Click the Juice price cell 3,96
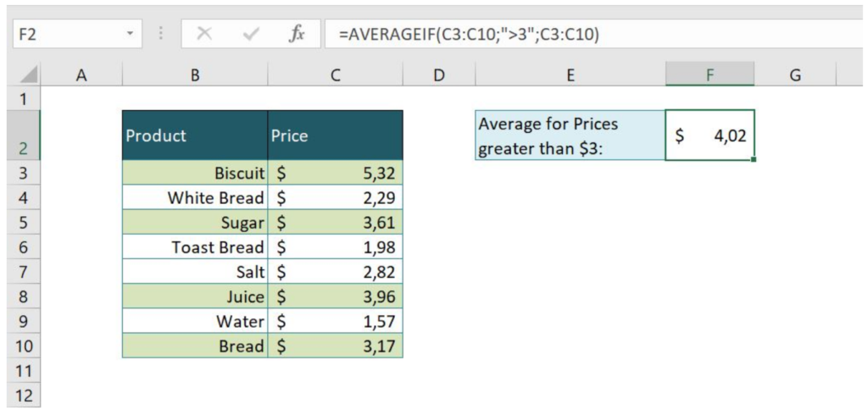The image size is (868, 415). (x=336, y=297)
